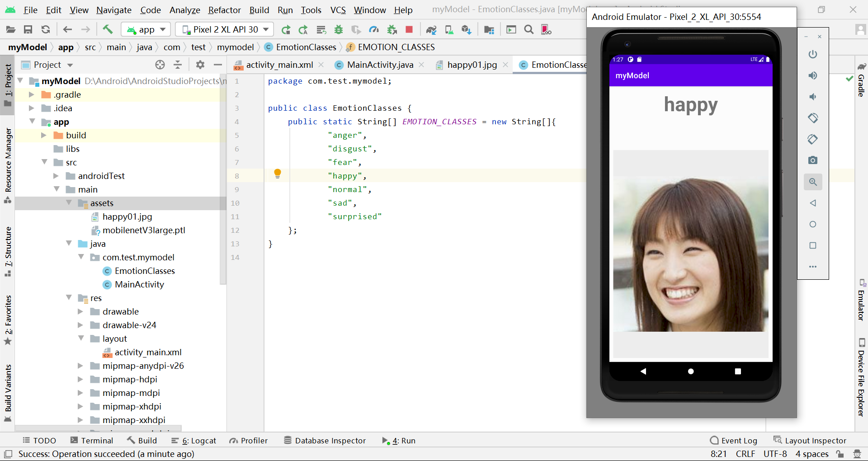Click the Stop run button in toolbar

click(x=409, y=30)
